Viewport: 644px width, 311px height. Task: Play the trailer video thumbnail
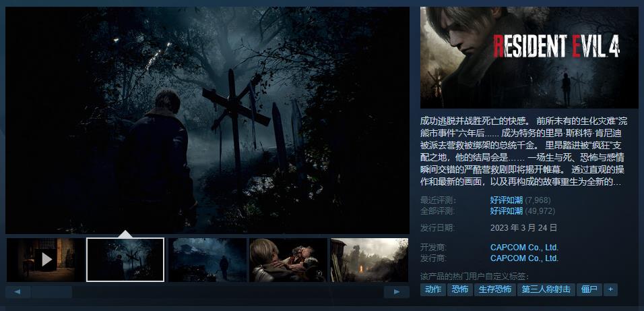click(45, 260)
